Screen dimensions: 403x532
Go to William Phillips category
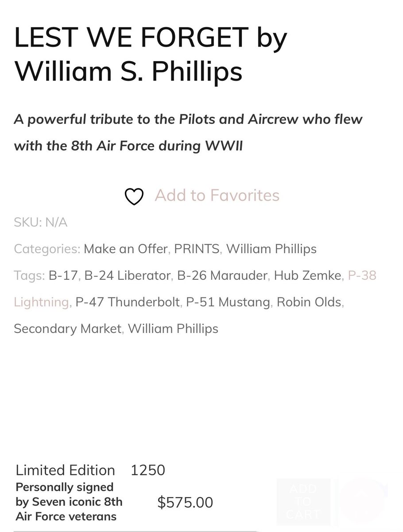point(271,249)
